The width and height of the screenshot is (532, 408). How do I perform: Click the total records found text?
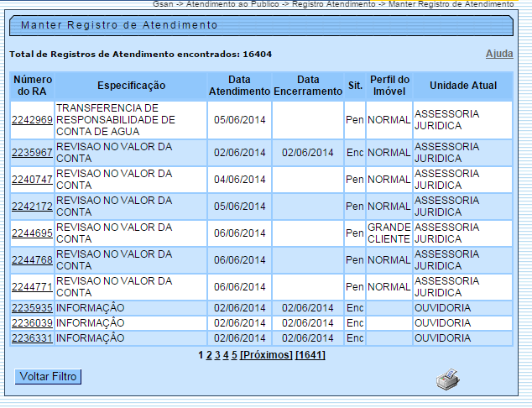(x=140, y=55)
